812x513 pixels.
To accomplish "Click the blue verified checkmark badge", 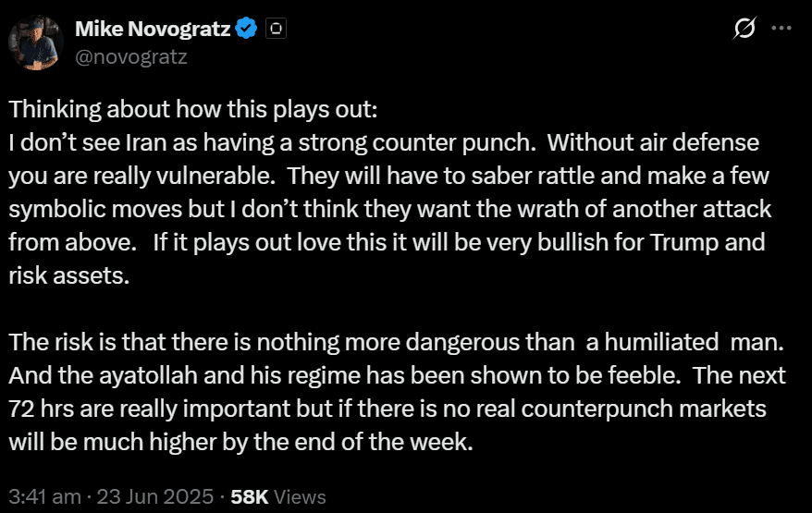I will 247,28.
